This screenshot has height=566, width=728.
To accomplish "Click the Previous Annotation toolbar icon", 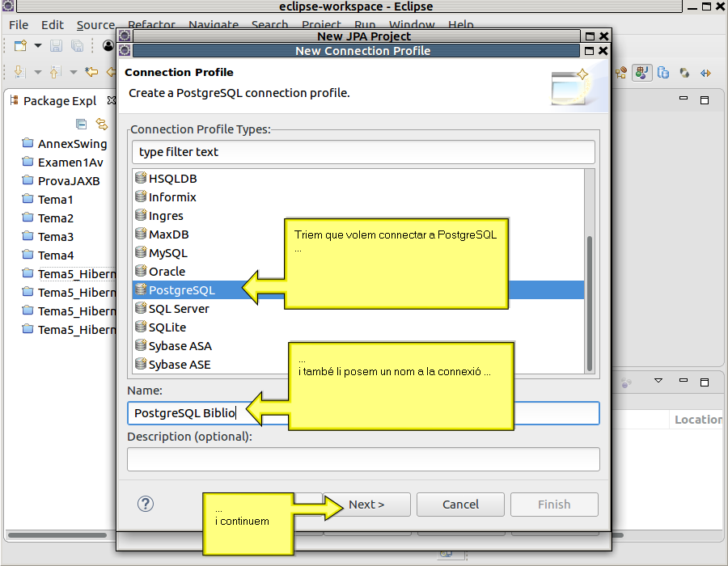I will (55, 72).
